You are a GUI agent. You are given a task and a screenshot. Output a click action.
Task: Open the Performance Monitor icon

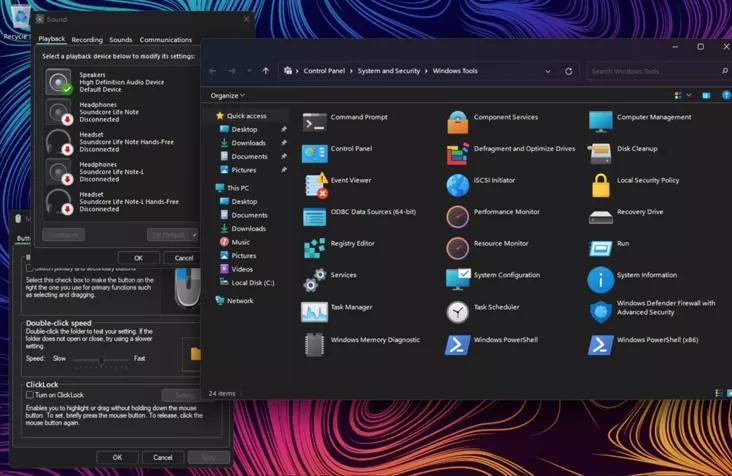[x=457, y=217]
